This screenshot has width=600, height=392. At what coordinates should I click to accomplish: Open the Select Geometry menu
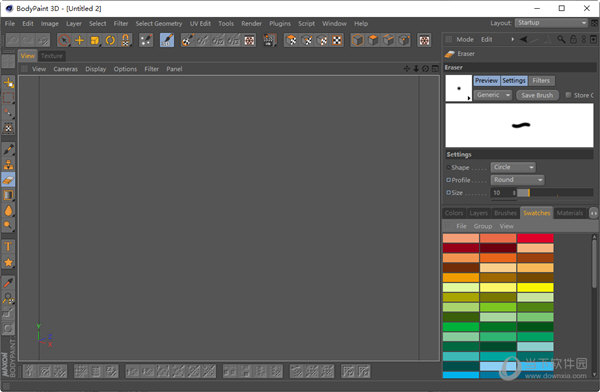click(159, 23)
